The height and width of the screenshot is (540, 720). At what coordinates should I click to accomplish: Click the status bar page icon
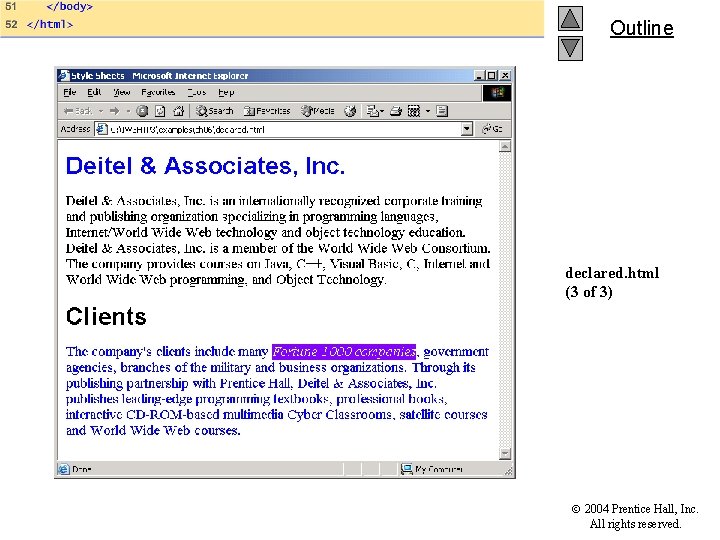[x=63, y=469]
